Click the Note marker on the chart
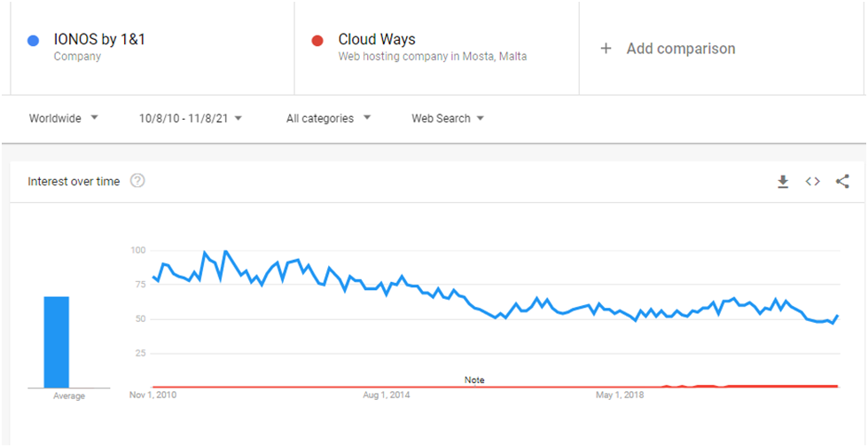Viewport: 868px width, 447px height. (474, 380)
